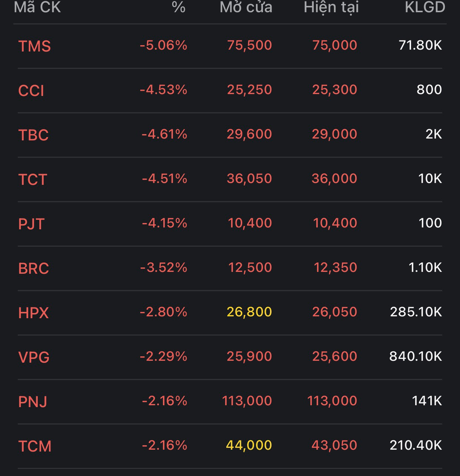Open the TCM stock row
Image resolution: width=460 pixels, height=476 pixels.
230,446
